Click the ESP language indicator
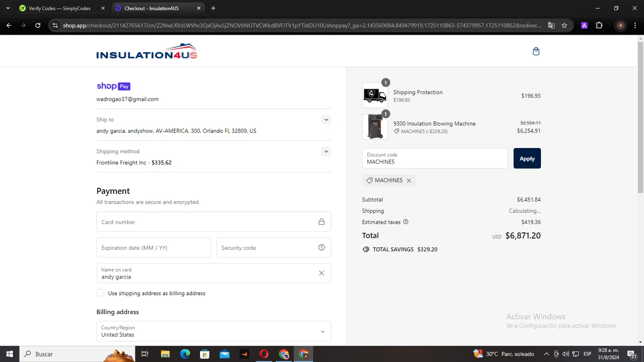The height and width of the screenshot is (362, 644). [x=587, y=354]
